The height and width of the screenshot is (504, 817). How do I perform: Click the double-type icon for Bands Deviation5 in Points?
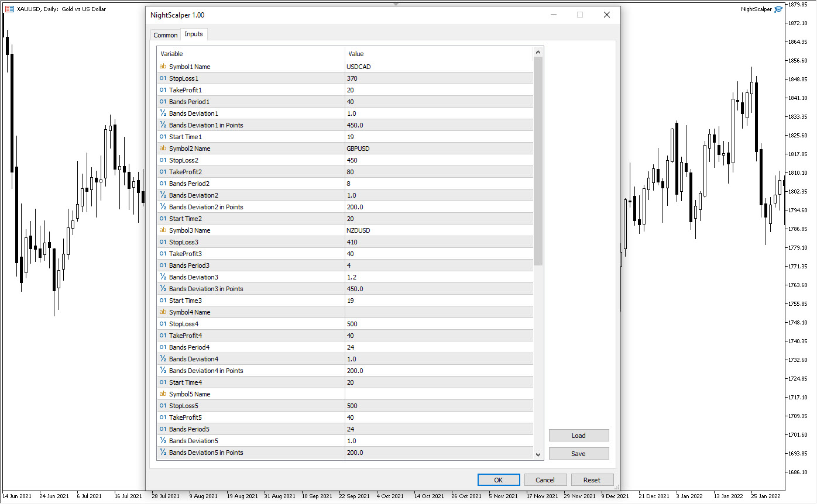click(163, 453)
